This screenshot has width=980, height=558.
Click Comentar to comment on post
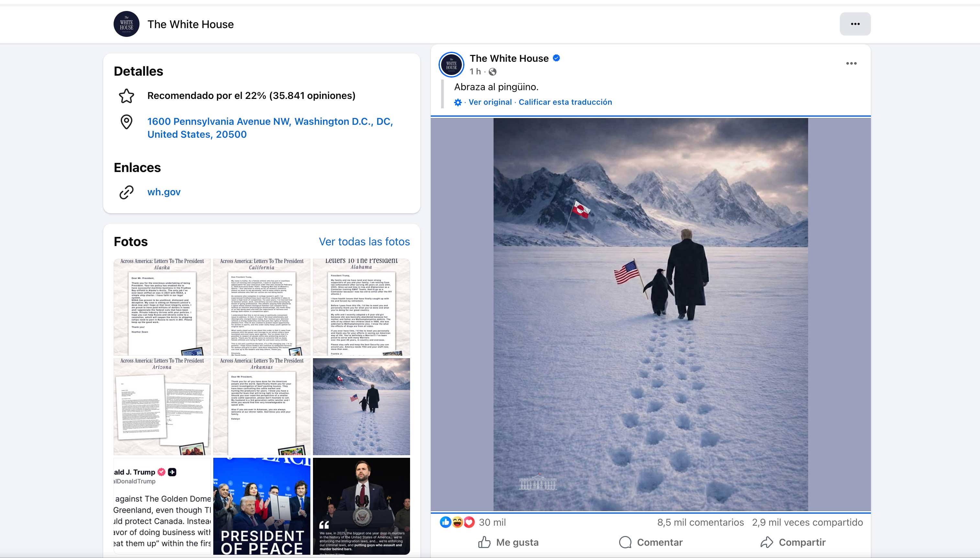[651, 542]
